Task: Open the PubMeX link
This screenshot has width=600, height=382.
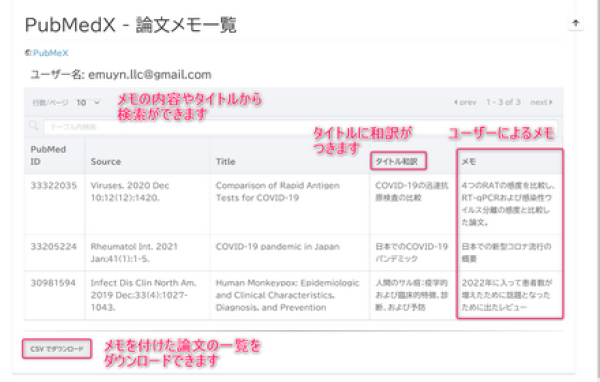Action: pos(50,53)
